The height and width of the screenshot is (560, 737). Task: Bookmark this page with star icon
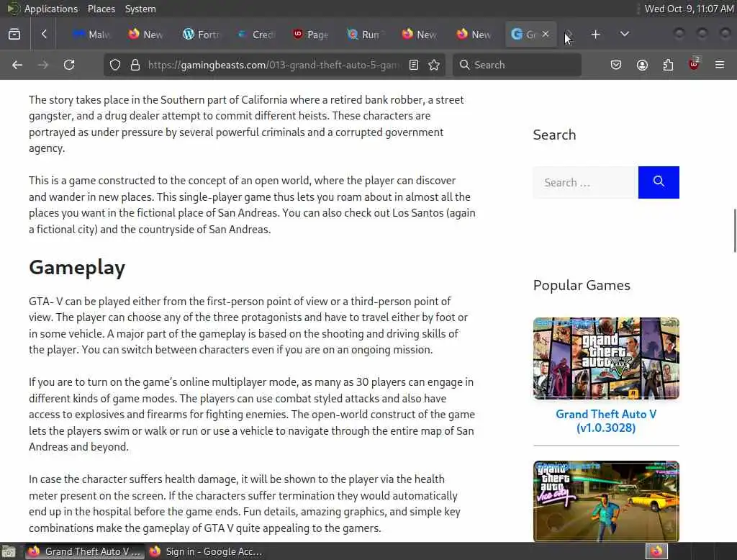434,65
